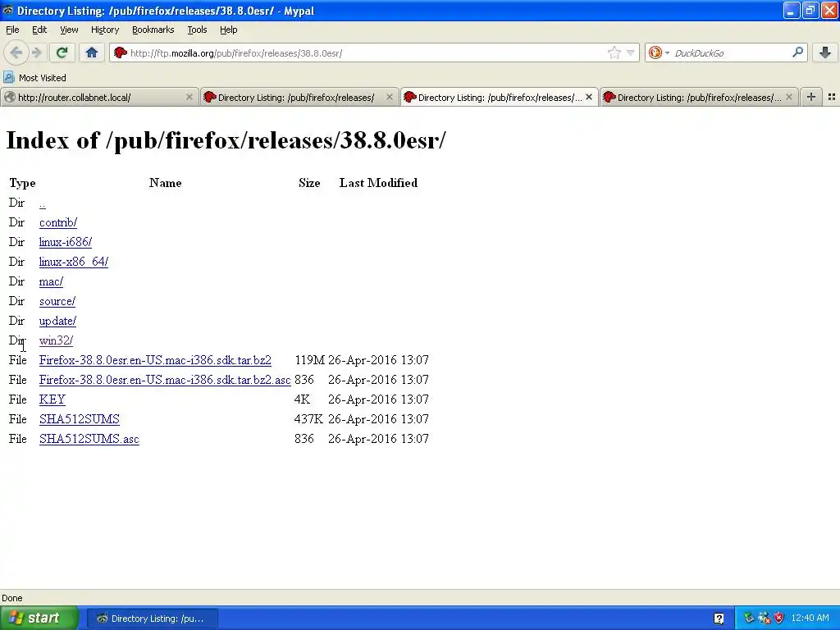Go to the Home page
Screen dimensions: 840x630
(x=92, y=52)
